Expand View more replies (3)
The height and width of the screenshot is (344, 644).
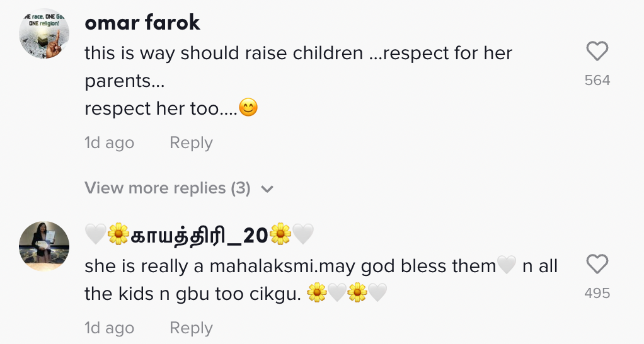click(168, 188)
